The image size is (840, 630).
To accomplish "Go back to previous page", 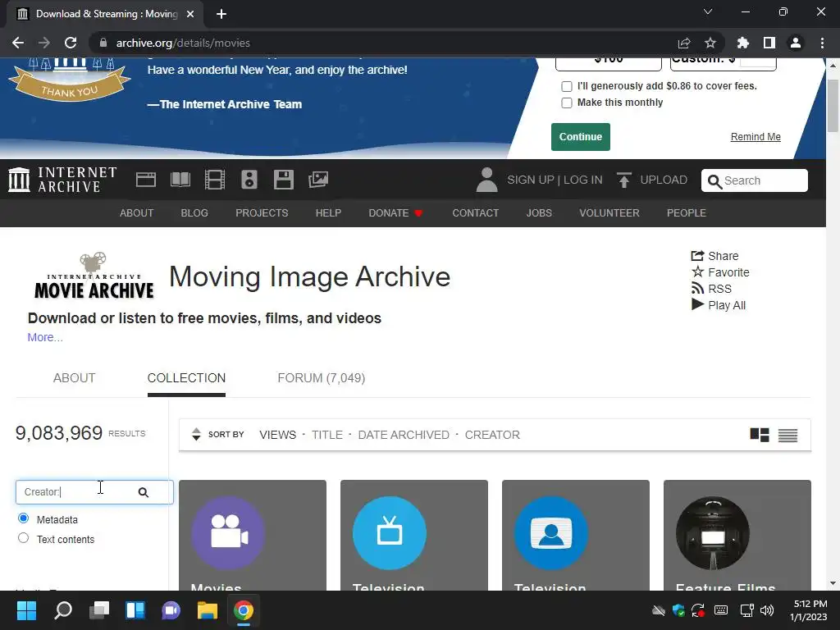I will (x=18, y=43).
